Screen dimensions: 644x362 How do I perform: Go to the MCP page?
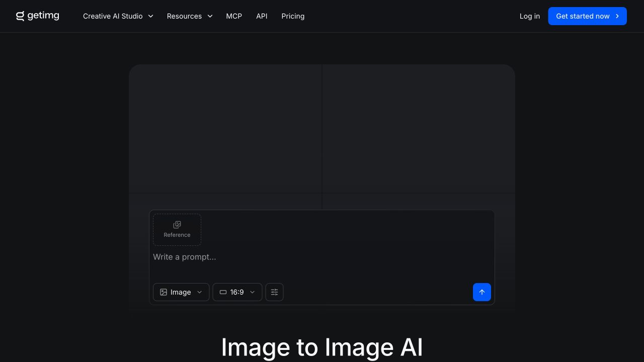pyautogui.click(x=234, y=16)
